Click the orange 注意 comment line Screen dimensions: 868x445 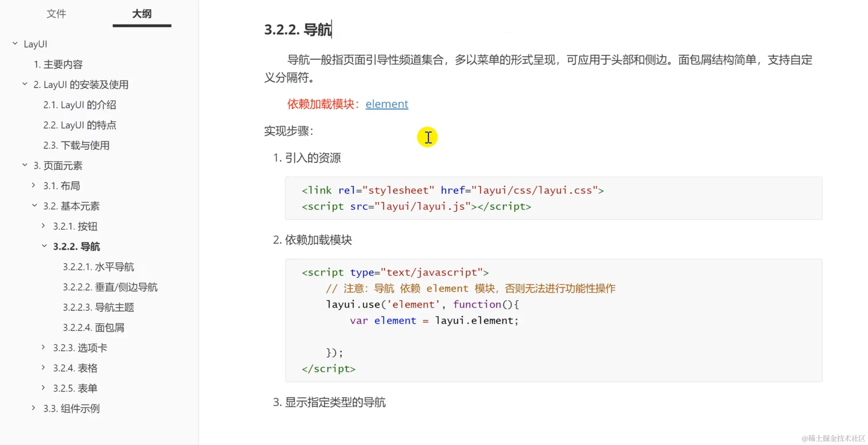[x=470, y=288]
